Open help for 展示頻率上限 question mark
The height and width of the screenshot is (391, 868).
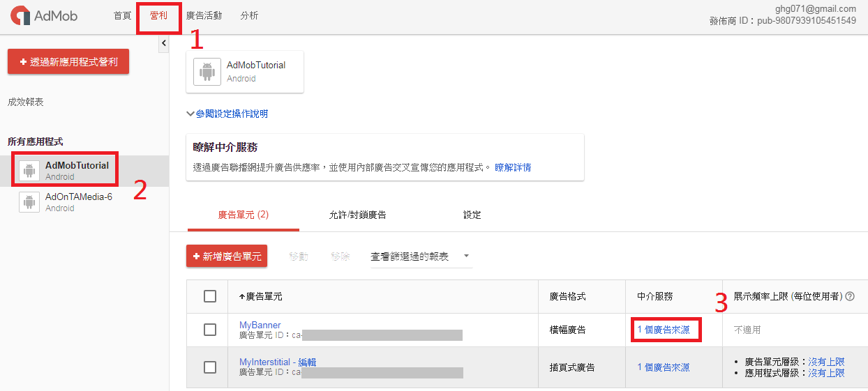tap(850, 296)
